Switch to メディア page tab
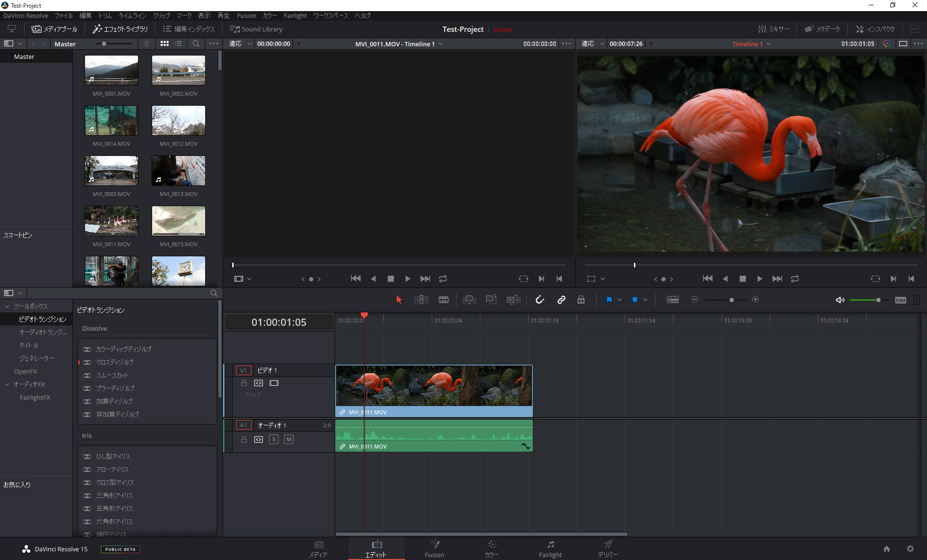 319,549
